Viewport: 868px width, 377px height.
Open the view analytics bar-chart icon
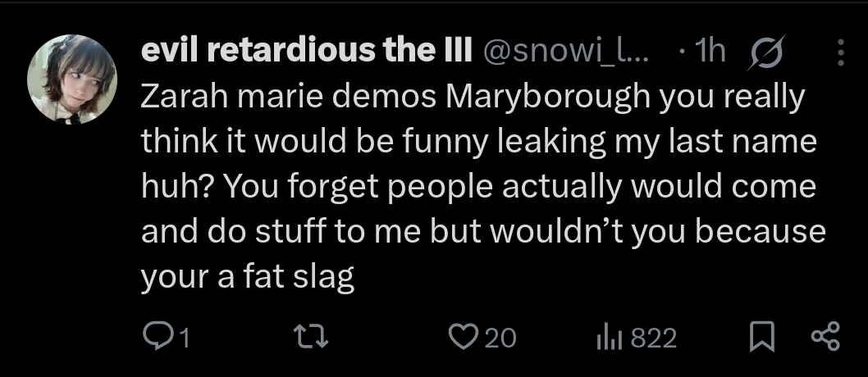pyautogui.click(x=611, y=337)
